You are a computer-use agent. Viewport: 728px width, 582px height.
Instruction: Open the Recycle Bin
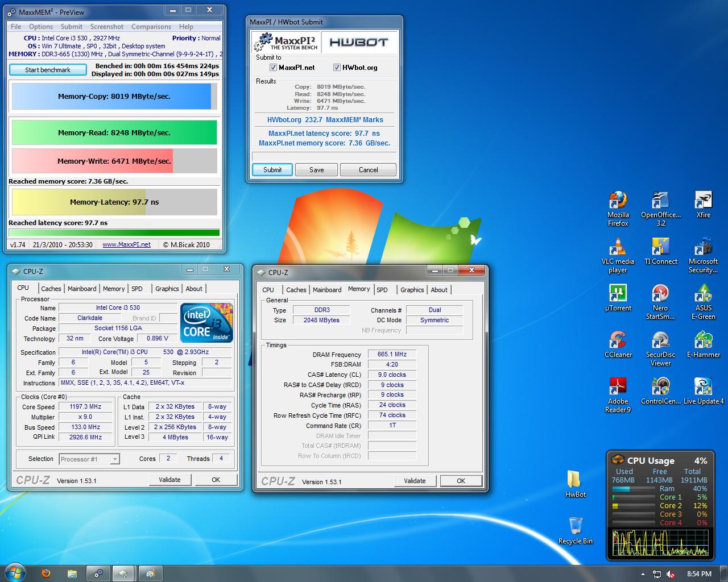coord(575,531)
